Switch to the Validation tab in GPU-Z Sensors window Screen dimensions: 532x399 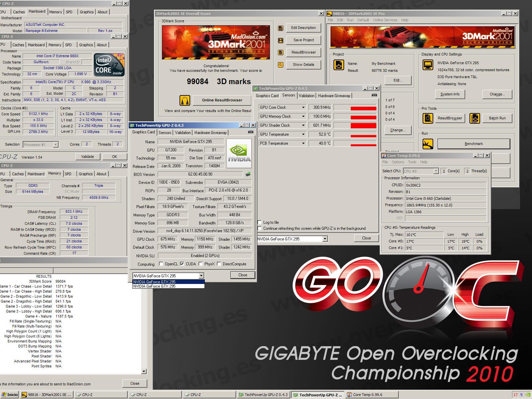307,96
